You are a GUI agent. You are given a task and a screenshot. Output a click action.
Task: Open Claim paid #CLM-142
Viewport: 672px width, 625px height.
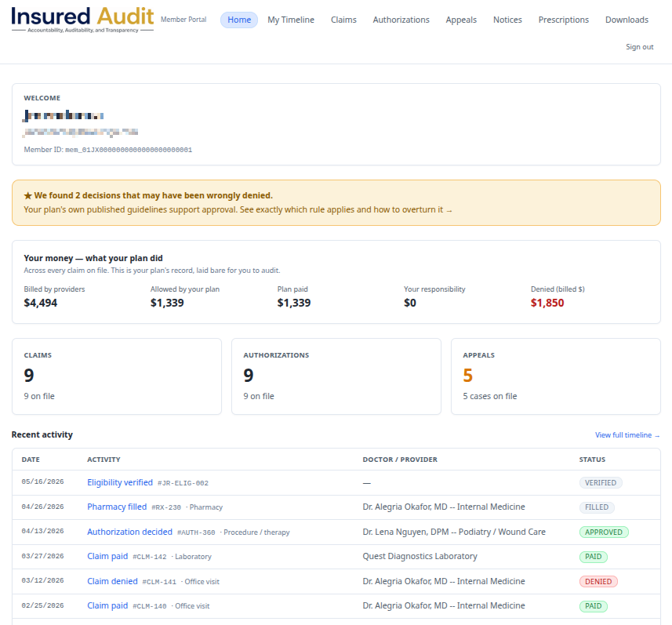tap(107, 557)
